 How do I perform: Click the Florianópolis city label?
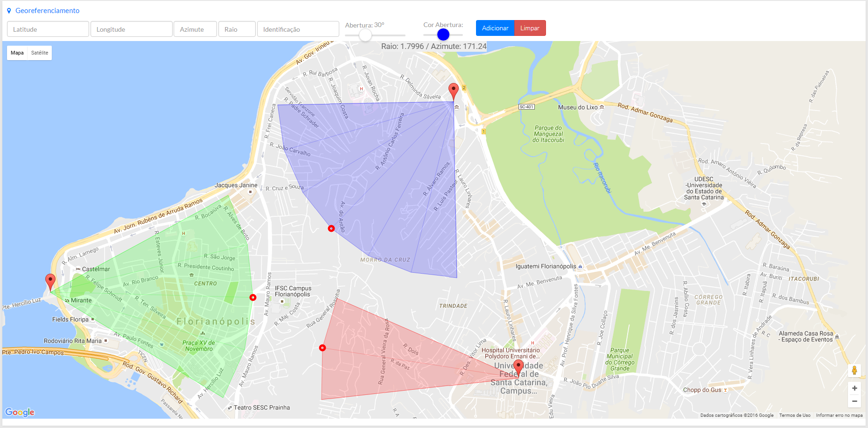(216, 321)
